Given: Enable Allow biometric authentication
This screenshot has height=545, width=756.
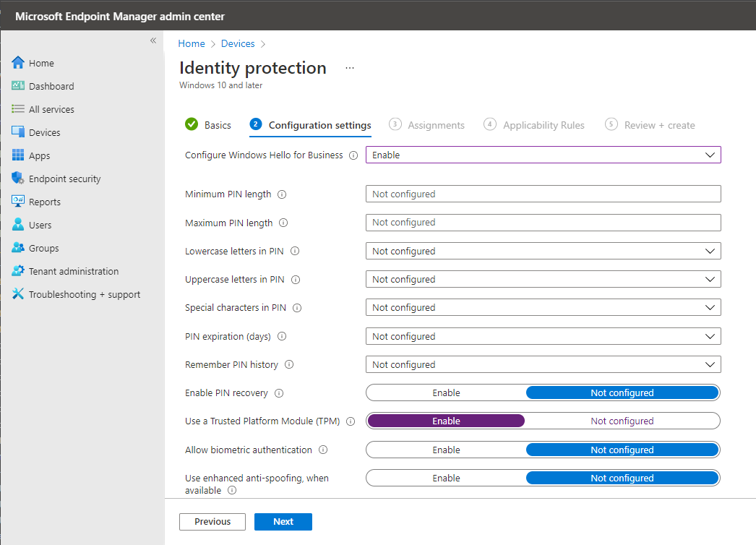Looking at the screenshot, I should click(x=446, y=450).
